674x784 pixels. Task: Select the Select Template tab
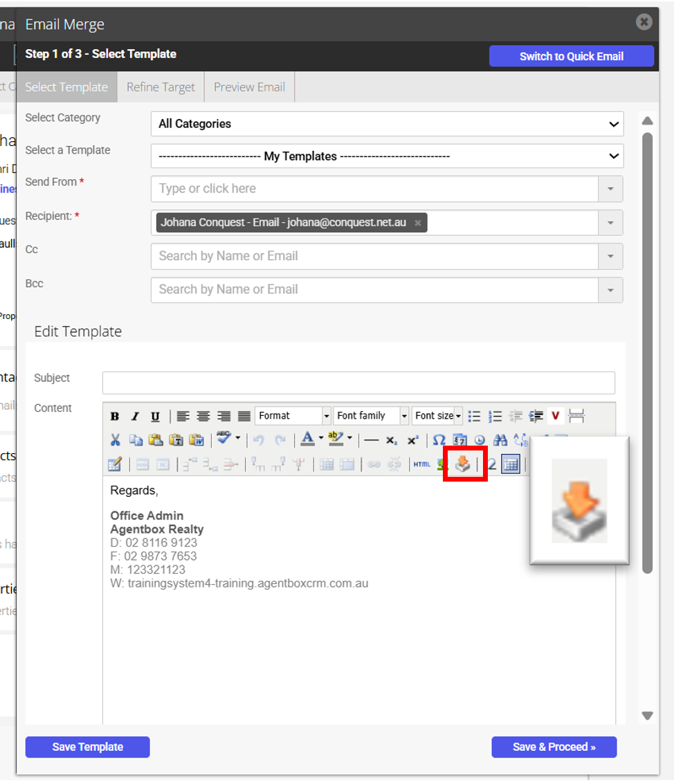[x=66, y=87]
